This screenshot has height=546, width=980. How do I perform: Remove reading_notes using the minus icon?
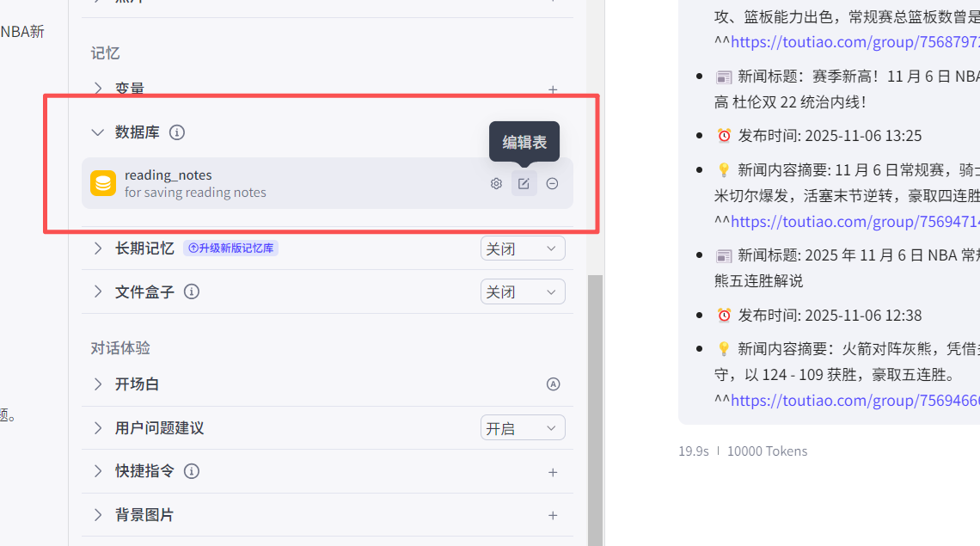click(552, 183)
